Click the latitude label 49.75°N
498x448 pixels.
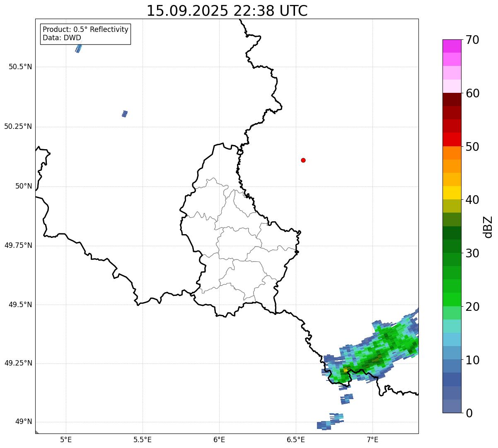(x=18, y=245)
